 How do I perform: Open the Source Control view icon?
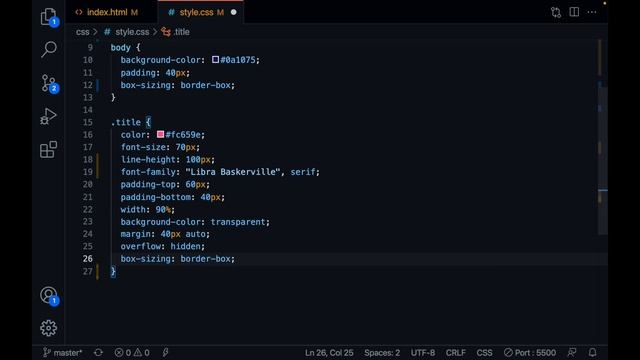click(49, 84)
